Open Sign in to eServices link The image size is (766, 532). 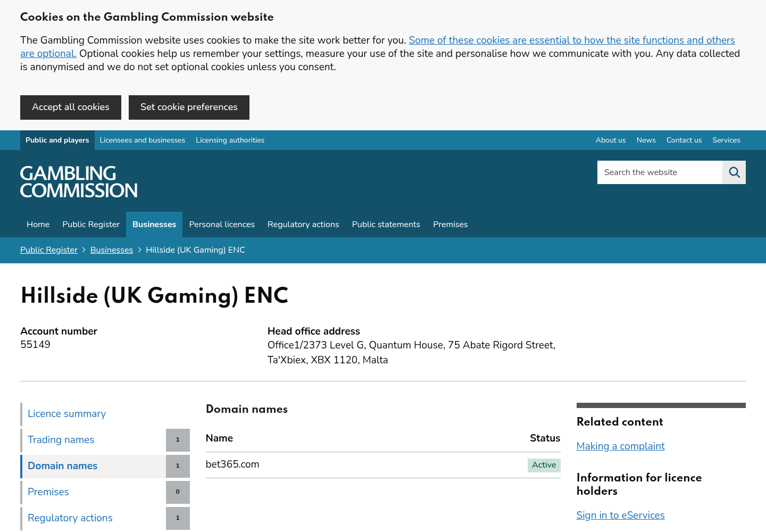[620, 516]
